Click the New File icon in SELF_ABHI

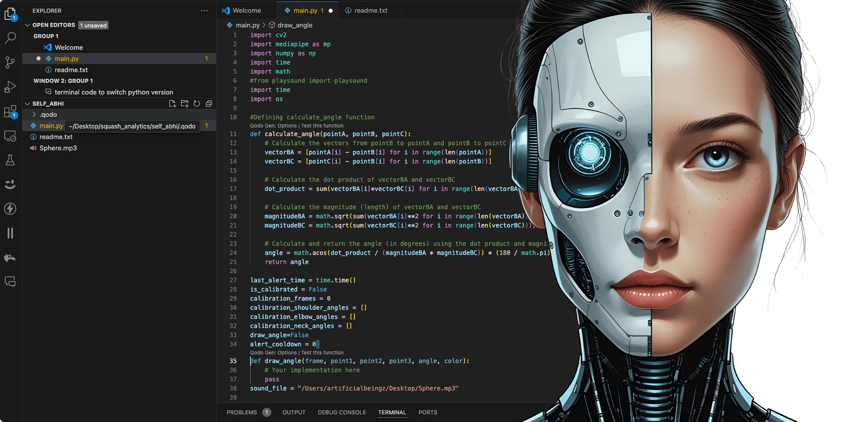click(172, 104)
